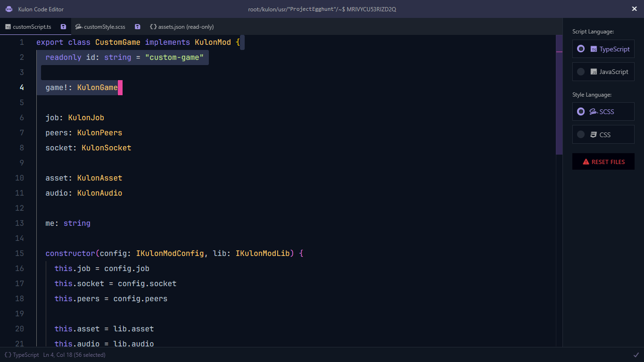Select JavaScript as the script language

click(x=603, y=72)
